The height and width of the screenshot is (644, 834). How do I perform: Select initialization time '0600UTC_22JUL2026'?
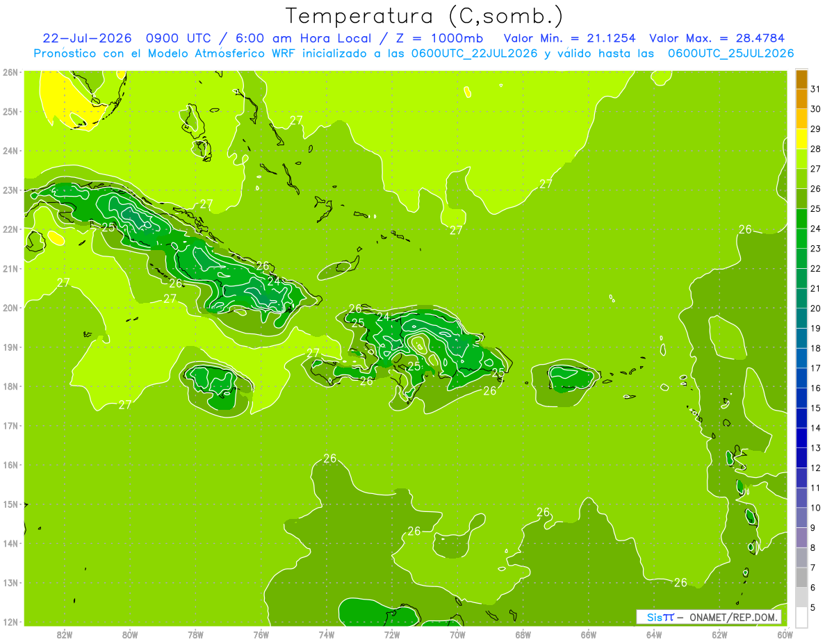tap(474, 53)
